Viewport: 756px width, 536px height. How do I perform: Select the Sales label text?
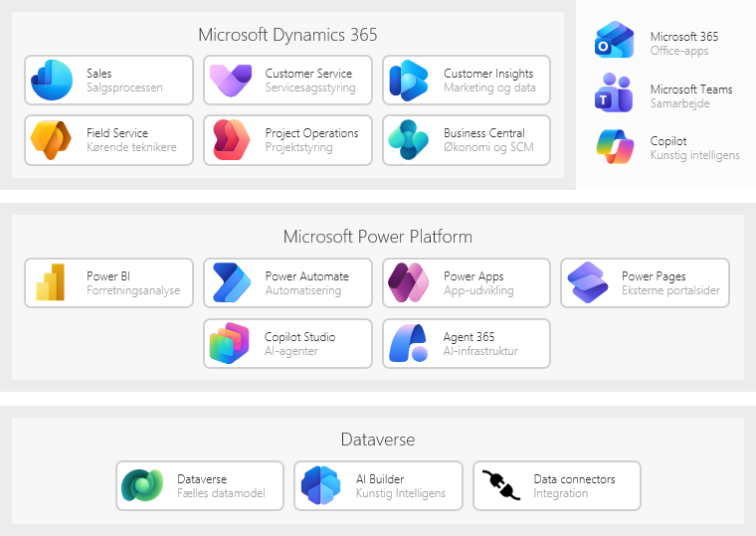click(x=99, y=74)
